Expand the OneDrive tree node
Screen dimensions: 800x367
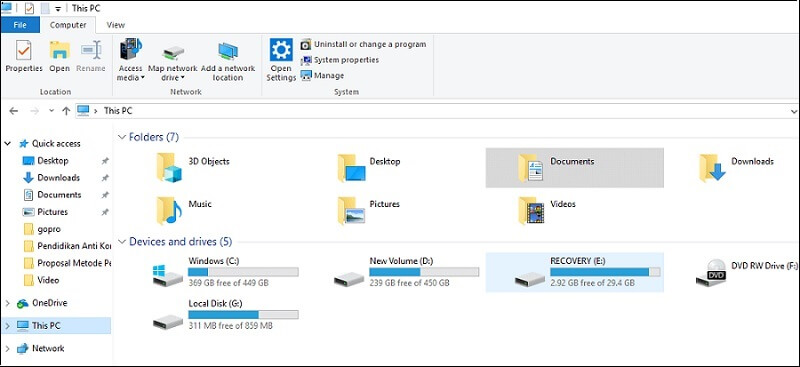coord(8,303)
